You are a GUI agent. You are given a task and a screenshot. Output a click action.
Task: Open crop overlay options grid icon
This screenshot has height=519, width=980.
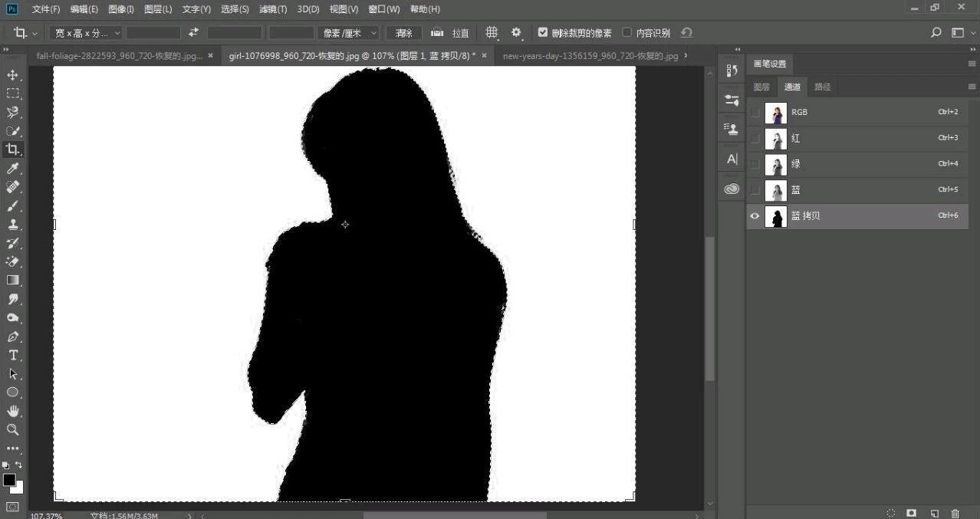tap(491, 32)
